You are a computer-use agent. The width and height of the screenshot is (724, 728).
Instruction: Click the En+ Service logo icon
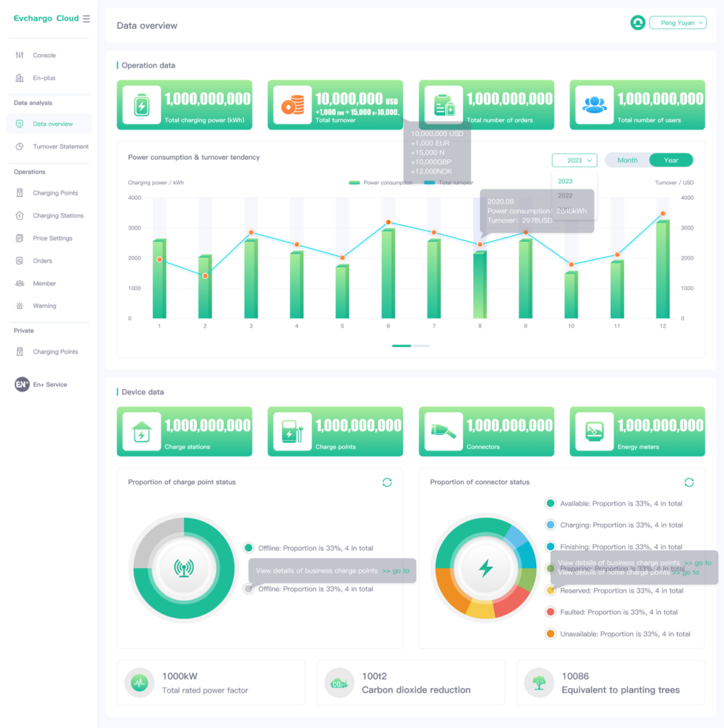(22, 385)
